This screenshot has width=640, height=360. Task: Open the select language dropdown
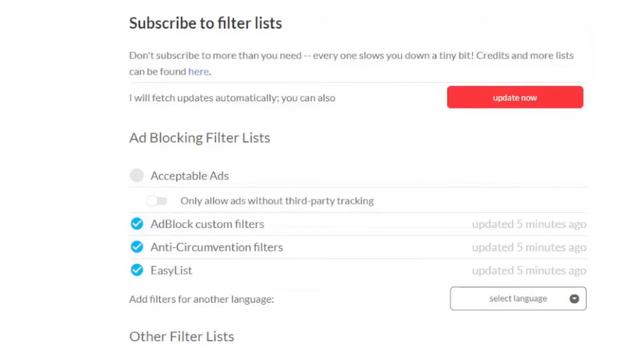tap(518, 298)
